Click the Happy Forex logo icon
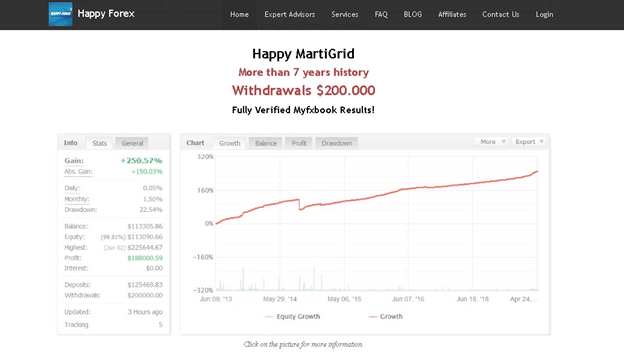624x360 pixels. (x=60, y=14)
